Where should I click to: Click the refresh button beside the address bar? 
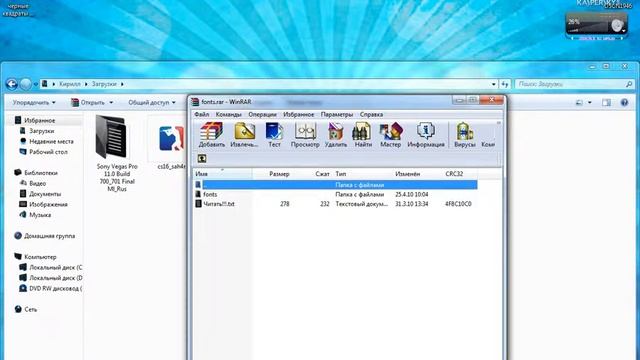coord(505,84)
